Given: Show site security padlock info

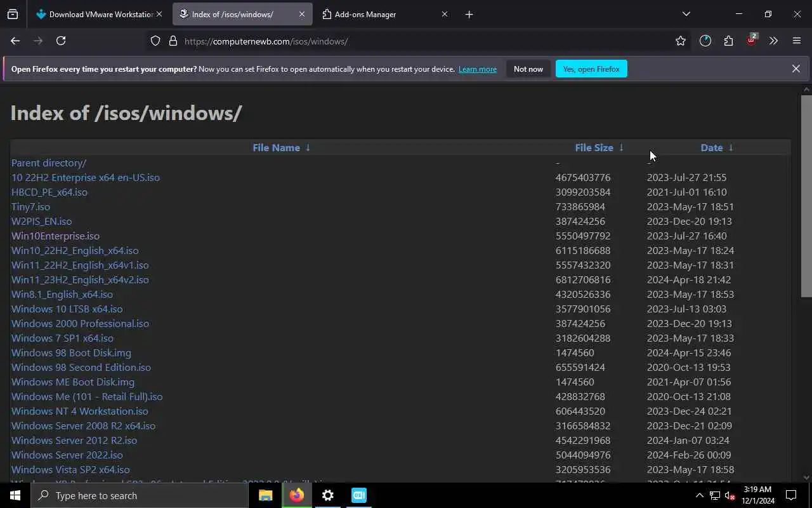Looking at the screenshot, I should (x=173, y=41).
